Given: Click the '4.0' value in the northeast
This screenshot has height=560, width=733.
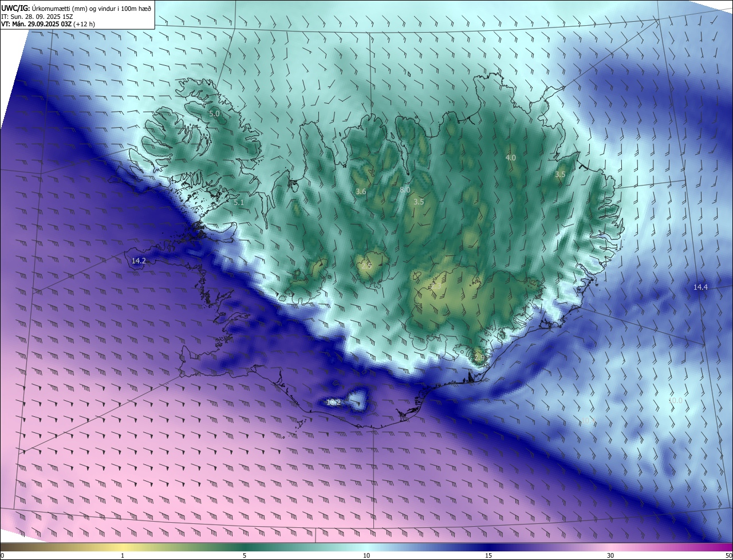Looking at the screenshot, I should 511,157.
